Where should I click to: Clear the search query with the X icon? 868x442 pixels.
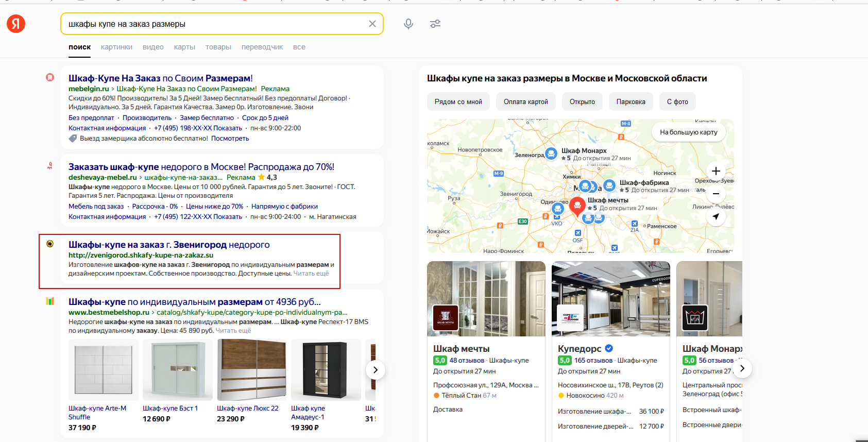click(372, 24)
